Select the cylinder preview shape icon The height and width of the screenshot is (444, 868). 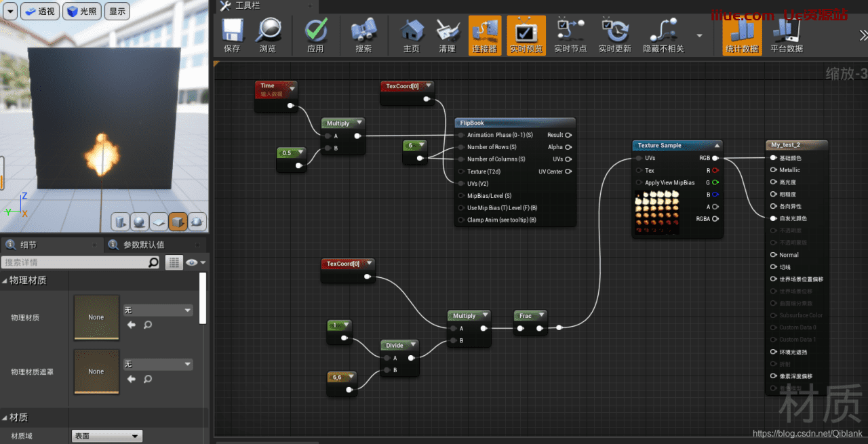pos(121,222)
